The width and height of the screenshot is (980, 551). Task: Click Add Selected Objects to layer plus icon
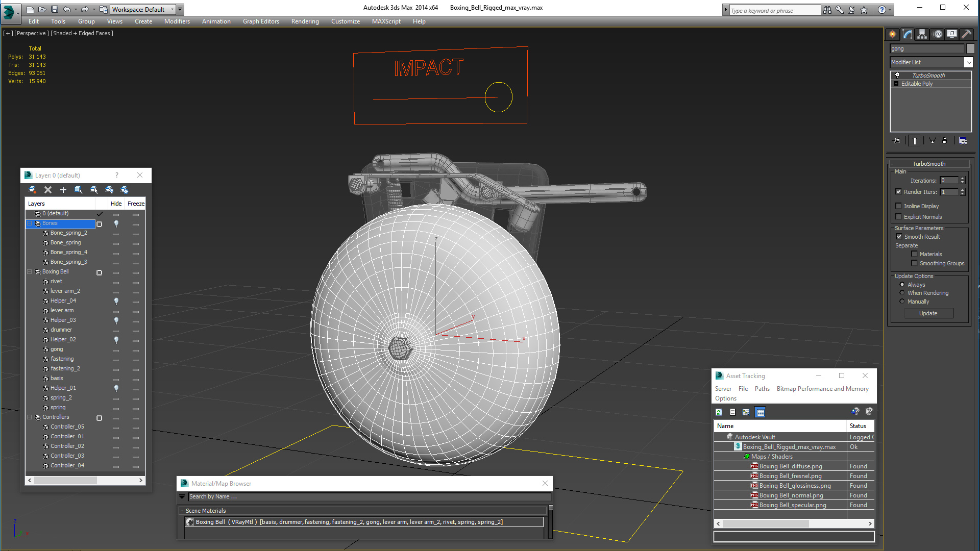(x=63, y=190)
